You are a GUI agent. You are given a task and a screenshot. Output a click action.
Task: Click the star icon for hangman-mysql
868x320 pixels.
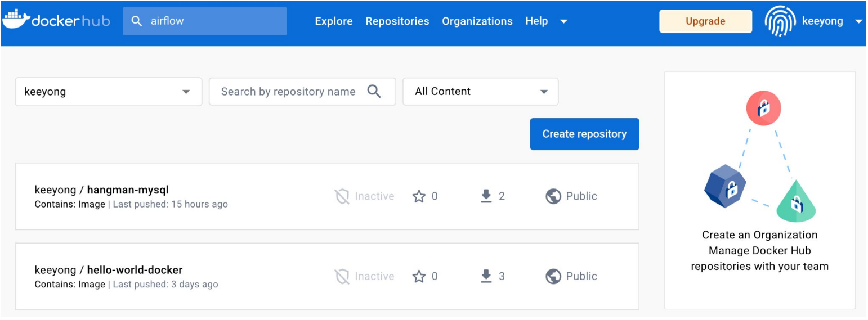(419, 196)
